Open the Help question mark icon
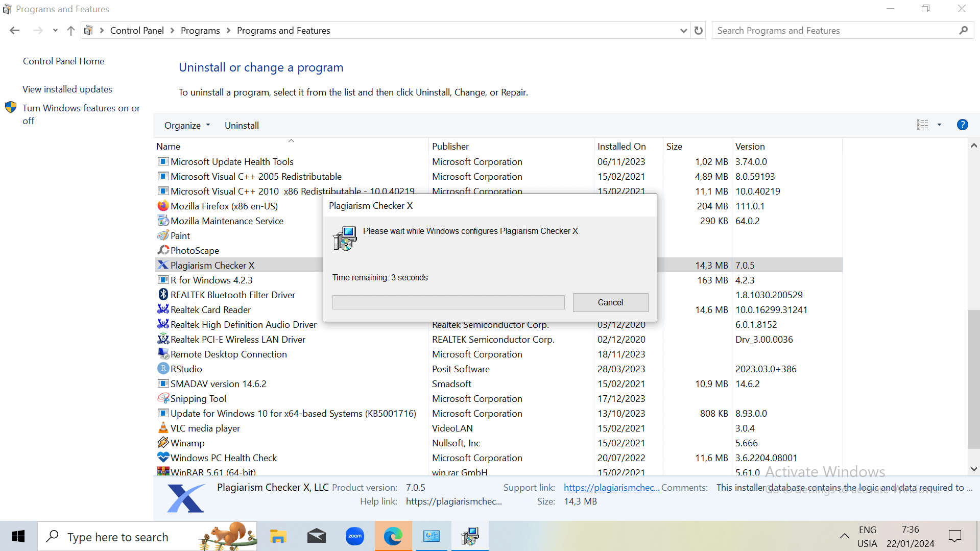The image size is (980, 551). [x=962, y=125]
